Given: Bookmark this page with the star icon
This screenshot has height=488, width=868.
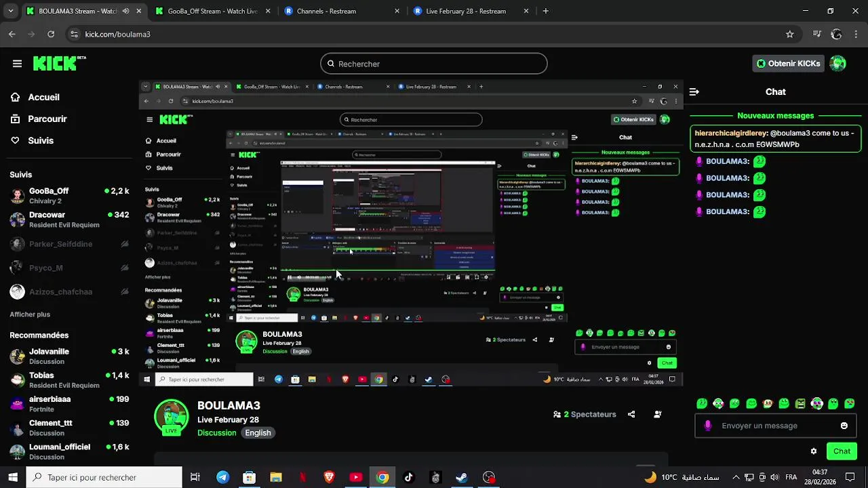Looking at the screenshot, I should [789, 34].
